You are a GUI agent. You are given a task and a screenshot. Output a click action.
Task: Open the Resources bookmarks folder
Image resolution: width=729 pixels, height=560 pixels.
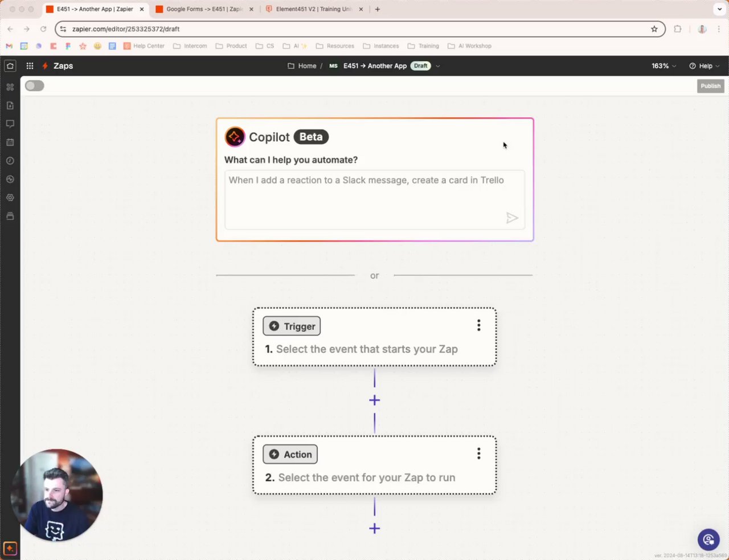pos(335,46)
